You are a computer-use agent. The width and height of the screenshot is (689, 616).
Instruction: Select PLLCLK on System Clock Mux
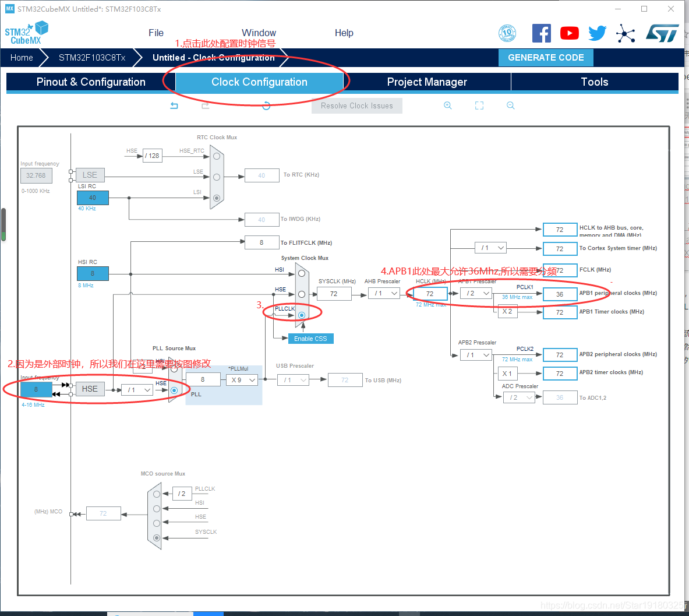point(302,315)
